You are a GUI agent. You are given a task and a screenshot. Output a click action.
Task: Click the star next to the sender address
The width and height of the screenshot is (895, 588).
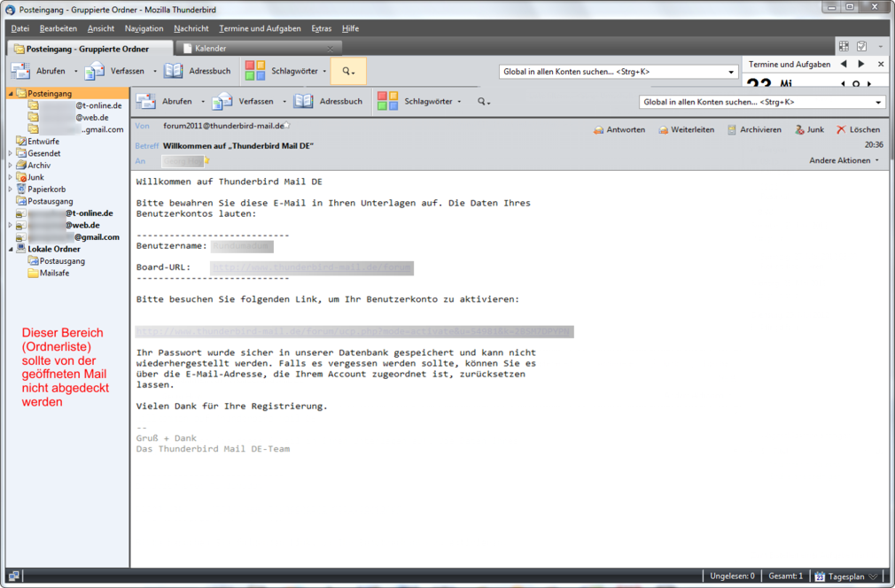(287, 126)
